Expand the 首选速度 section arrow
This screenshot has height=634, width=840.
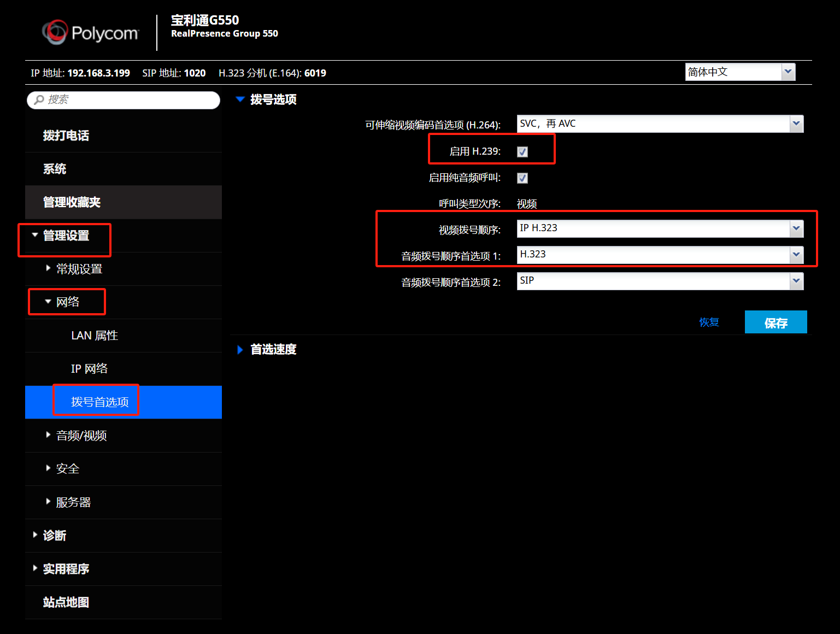pos(240,350)
